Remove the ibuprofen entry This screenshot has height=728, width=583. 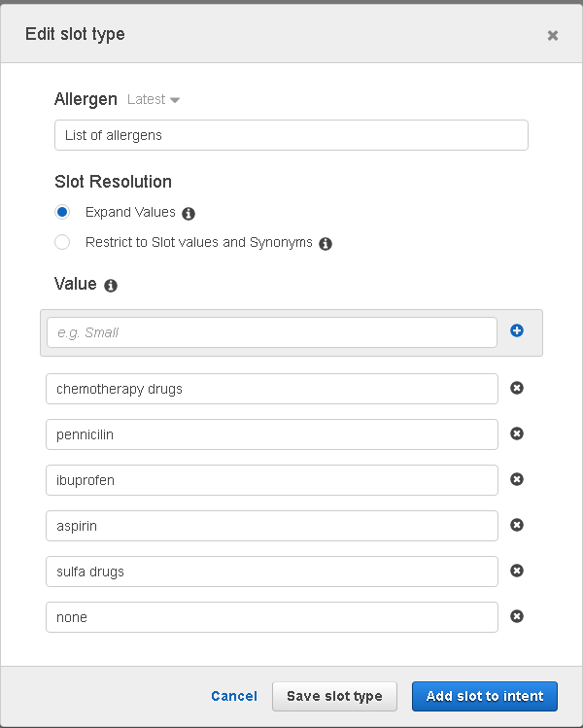(x=517, y=479)
